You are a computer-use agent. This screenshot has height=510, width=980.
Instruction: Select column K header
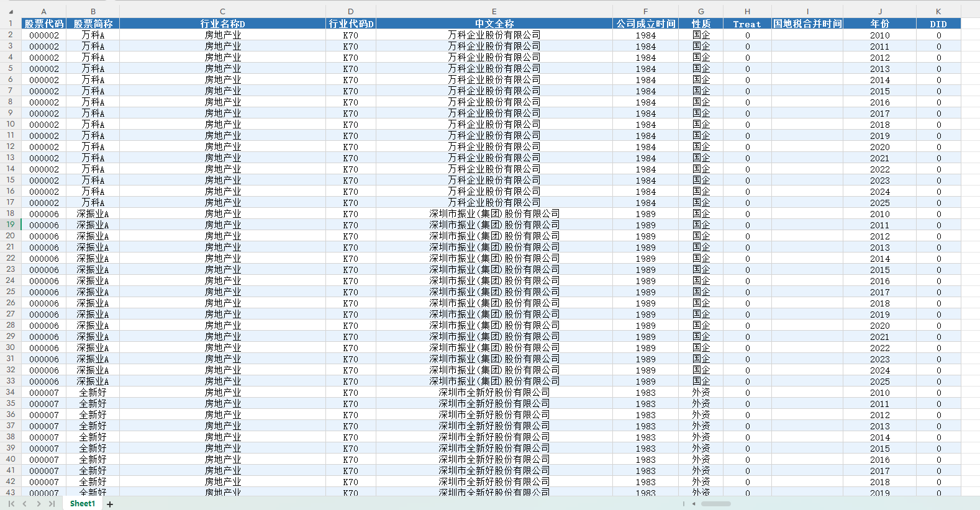point(938,11)
